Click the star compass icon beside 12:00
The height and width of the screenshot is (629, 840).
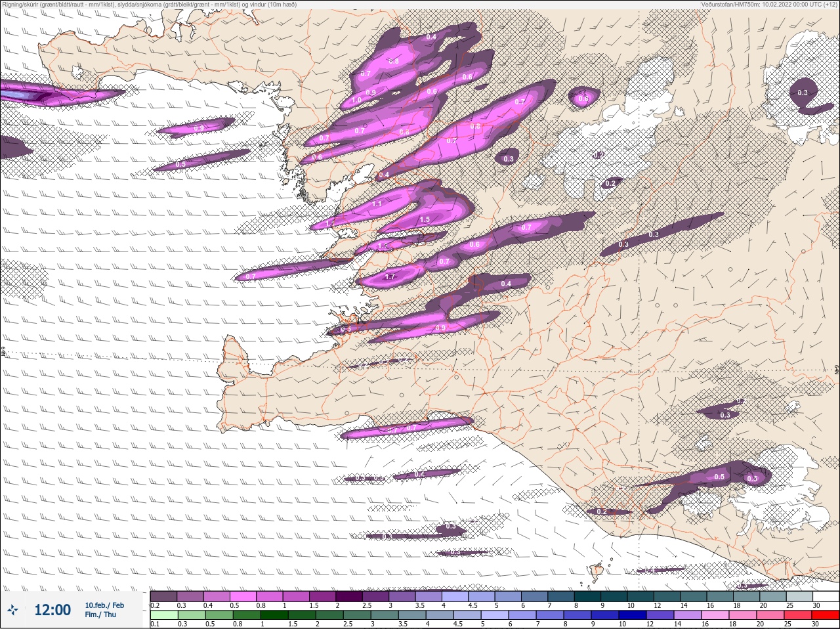(12, 610)
